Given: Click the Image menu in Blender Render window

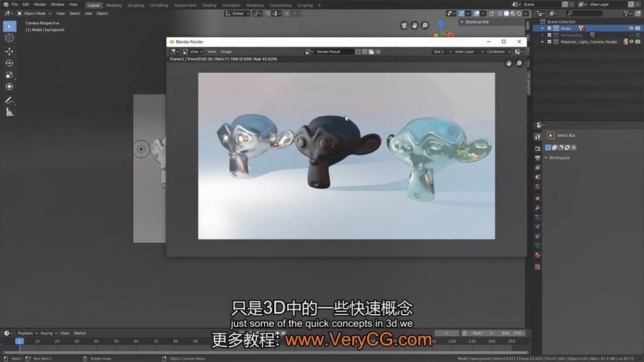Looking at the screenshot, I should pyautogui.click(x=226, y=52).
